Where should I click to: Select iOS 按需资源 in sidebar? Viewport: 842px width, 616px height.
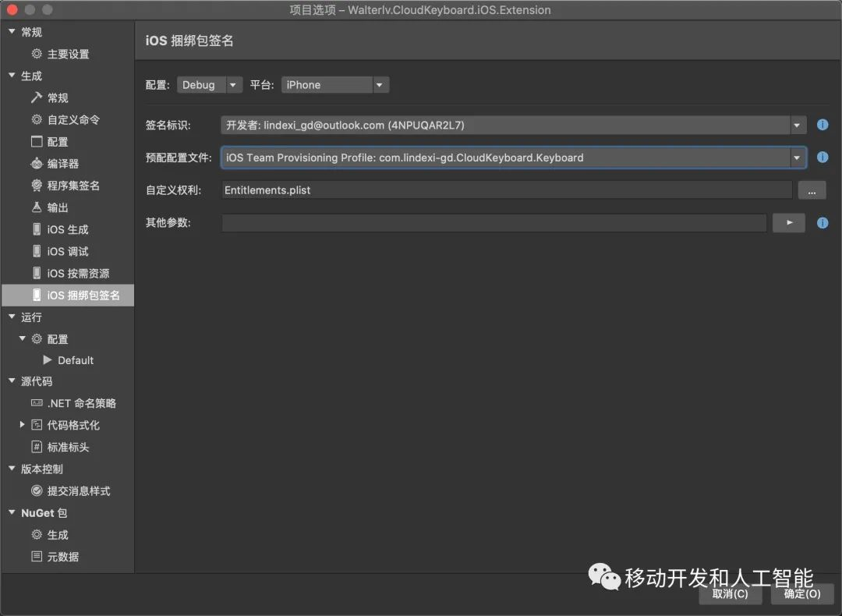[x=78, y=274]
